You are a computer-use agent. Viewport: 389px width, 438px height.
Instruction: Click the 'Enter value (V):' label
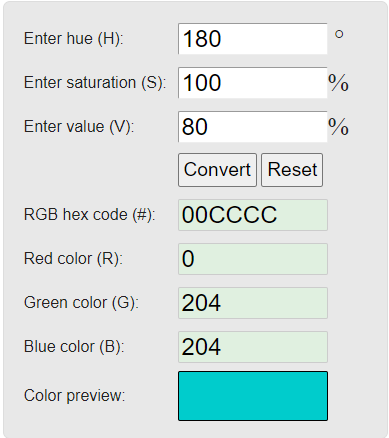(x=79, y=127)
